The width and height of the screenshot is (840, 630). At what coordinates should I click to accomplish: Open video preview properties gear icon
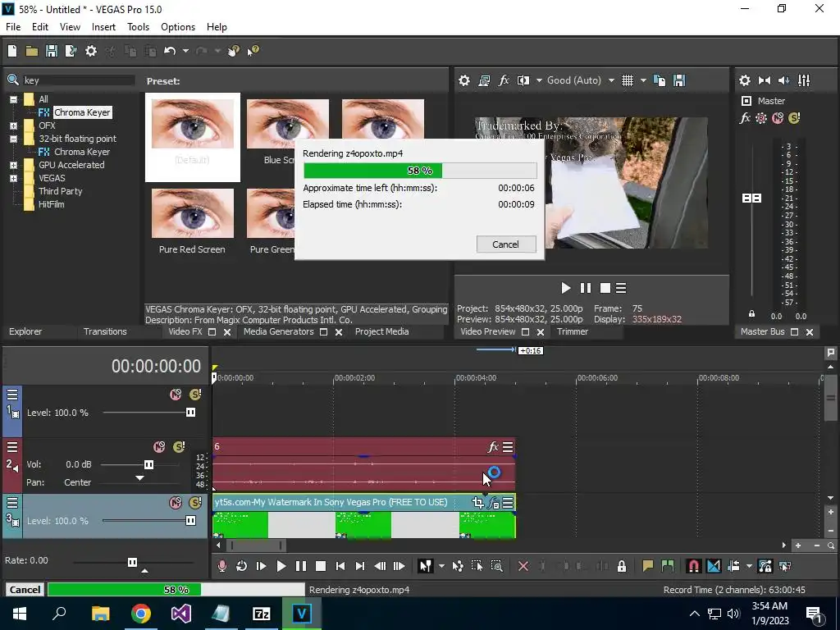tap(464, 80)
